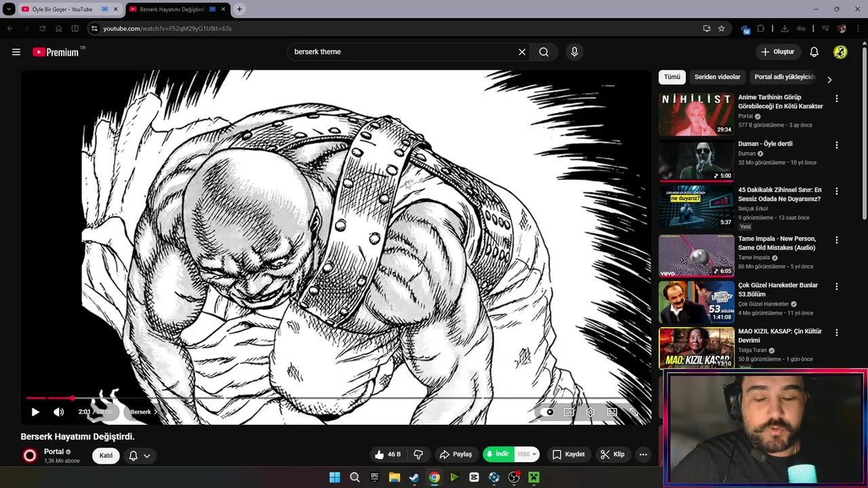Go to YouTube Premium home logo
Image resolution: width=868 pixels, height=488 pixels.
[56, 52]
